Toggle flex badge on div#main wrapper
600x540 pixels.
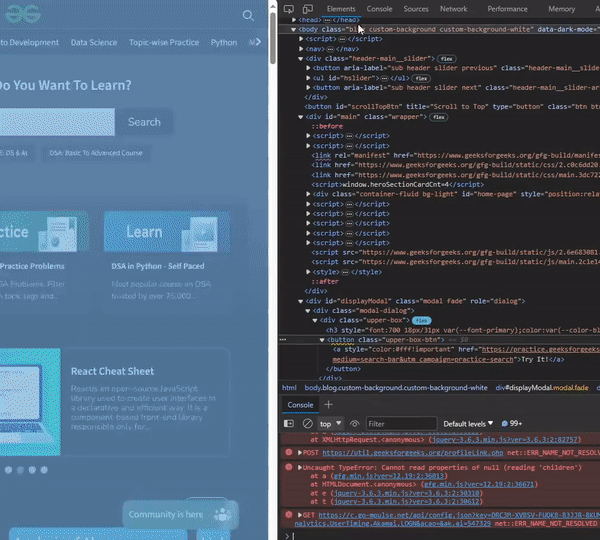coord(439,117)
